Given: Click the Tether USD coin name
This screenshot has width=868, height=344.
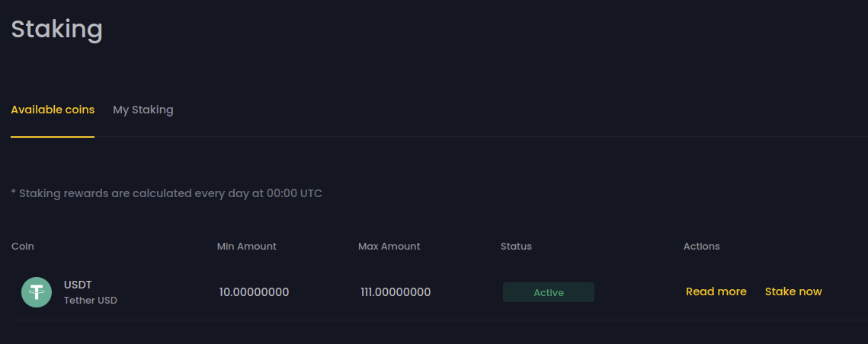Looking at the screenshot, I should (90, 301).
